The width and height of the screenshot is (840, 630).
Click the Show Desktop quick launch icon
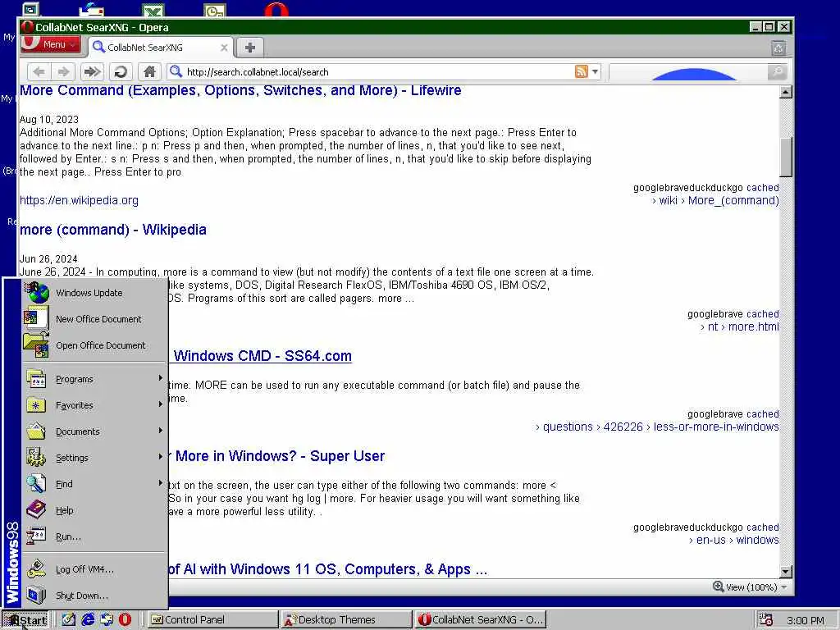[x=68, y=619]
